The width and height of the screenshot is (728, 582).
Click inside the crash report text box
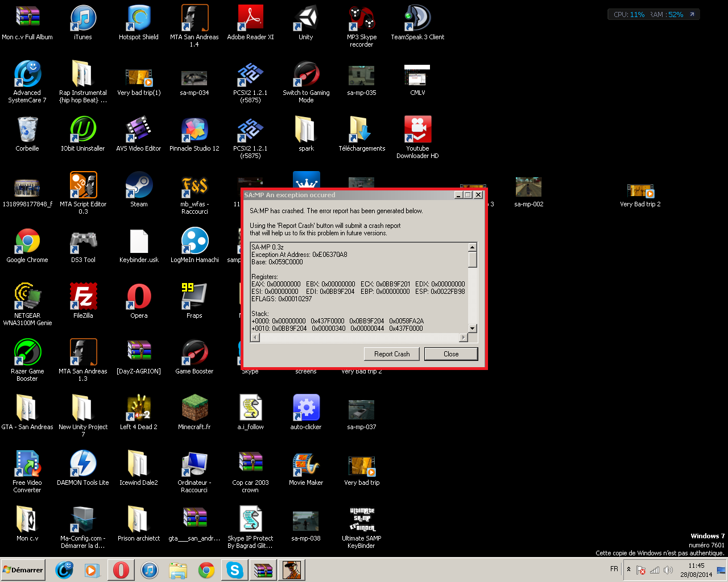coord(359,288)
